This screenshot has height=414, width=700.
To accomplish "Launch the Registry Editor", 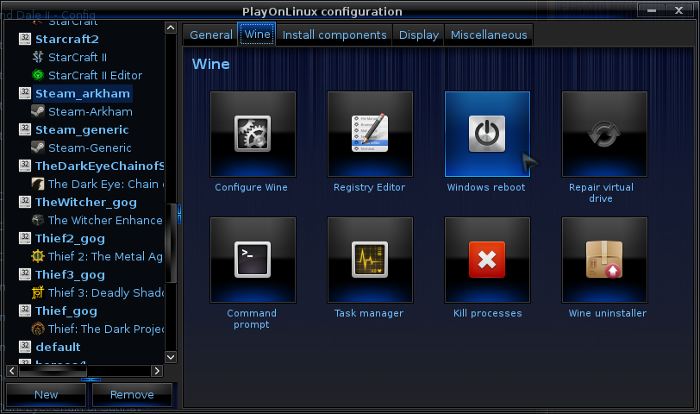I will pyautogui.click(x=370, y=134).
